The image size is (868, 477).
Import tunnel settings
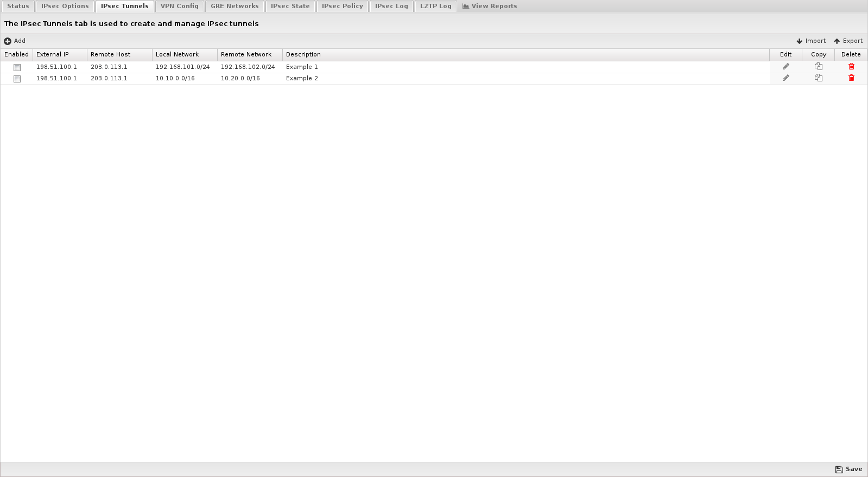tap(811, 41)
